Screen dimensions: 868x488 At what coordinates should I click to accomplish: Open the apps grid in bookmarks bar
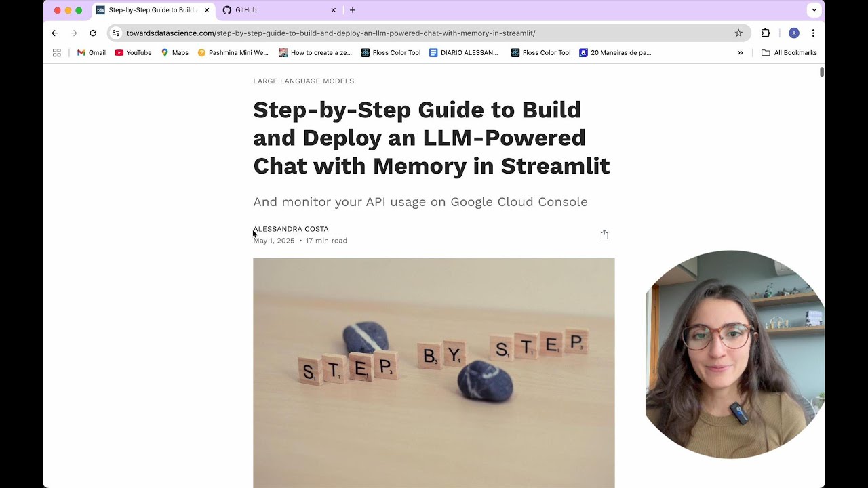(57, 52)
